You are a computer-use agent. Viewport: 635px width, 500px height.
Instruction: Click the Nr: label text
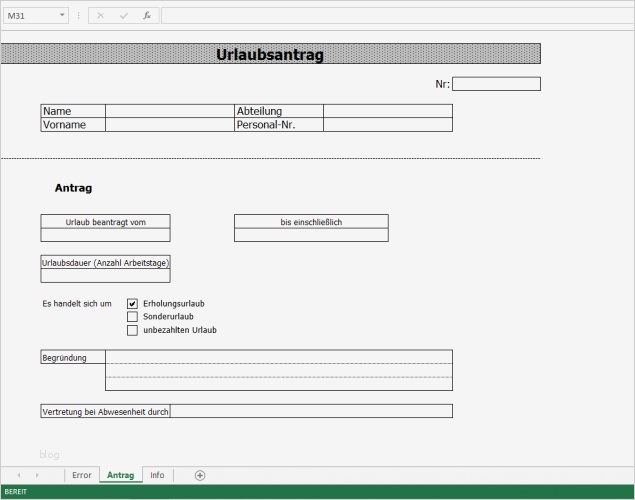pyautogui.click(x=442, y=84)
